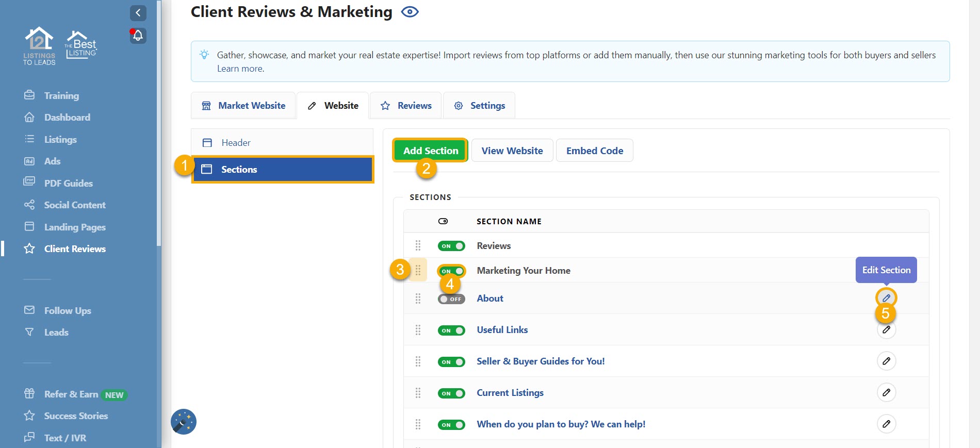Switch to the Reviews tab
Screen dimensions: 980x448
click(406, 106)
